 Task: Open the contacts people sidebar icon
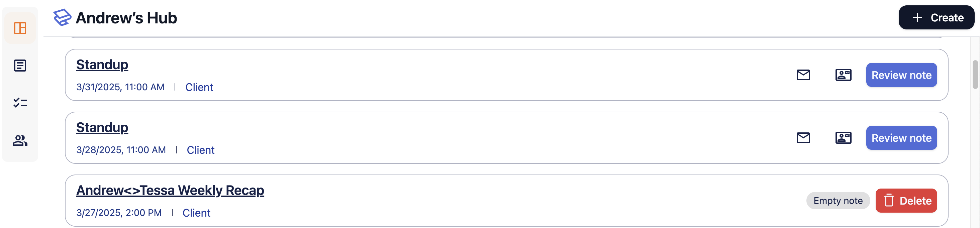pyautogui.click(x=20, y=140)
